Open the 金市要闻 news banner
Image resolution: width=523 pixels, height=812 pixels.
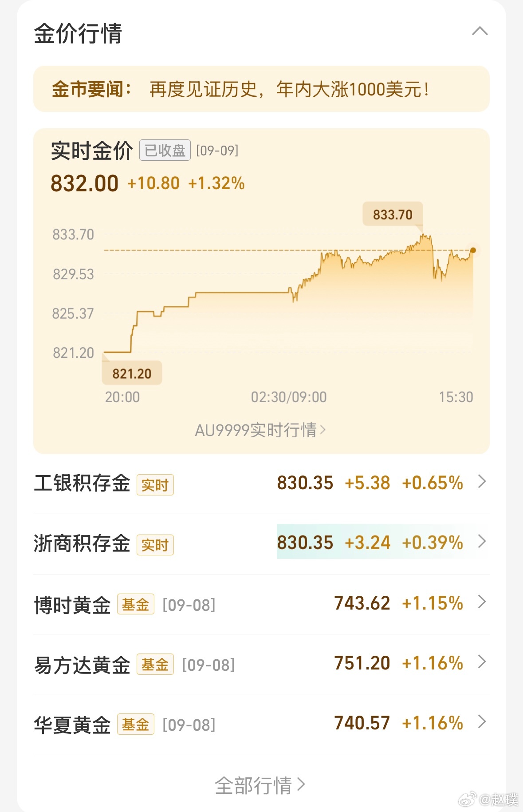click(x=261, y=89)
